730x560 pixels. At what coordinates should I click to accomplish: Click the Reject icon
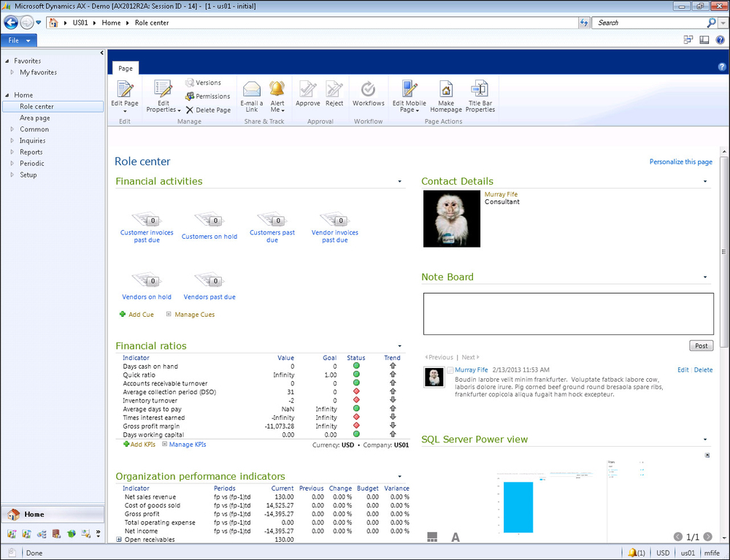coord(334,89)
